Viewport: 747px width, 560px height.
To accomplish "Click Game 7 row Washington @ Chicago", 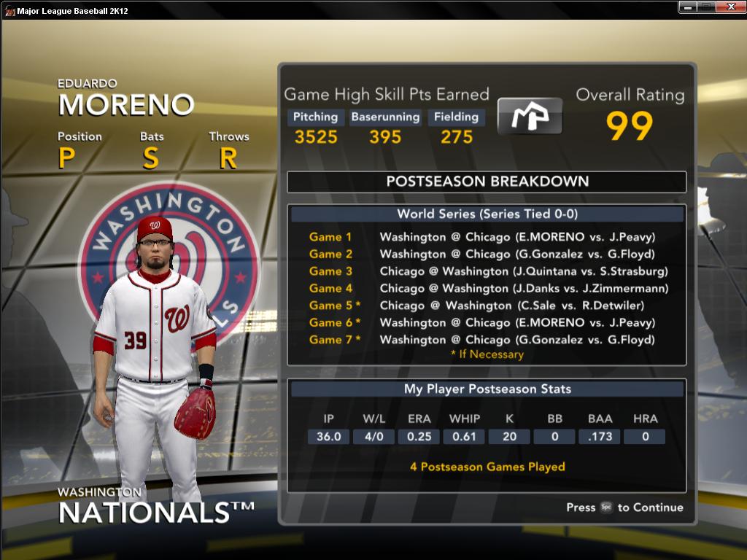I will click(x=482, y=340).
